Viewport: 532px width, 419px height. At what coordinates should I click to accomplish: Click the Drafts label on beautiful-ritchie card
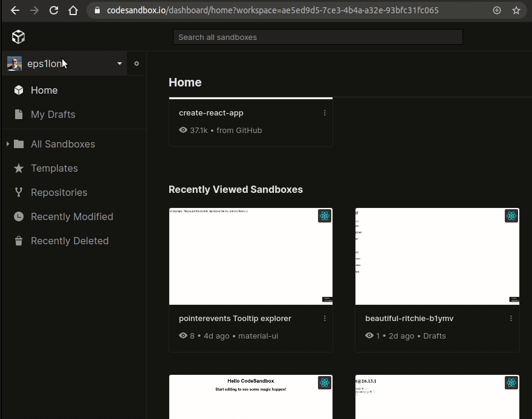pos(434,336)
